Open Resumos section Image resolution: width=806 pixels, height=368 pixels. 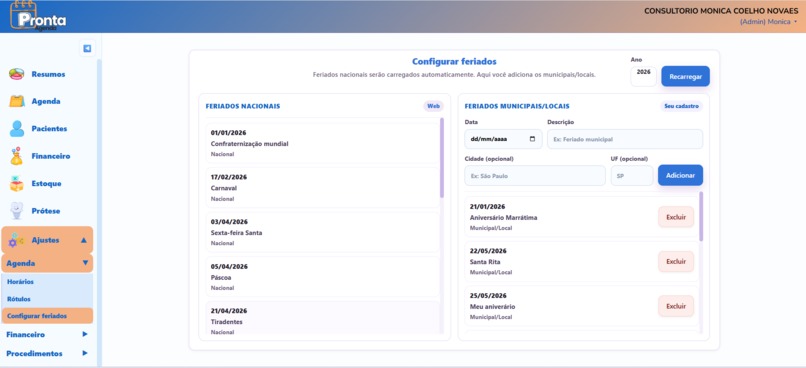tap(48, 74)
